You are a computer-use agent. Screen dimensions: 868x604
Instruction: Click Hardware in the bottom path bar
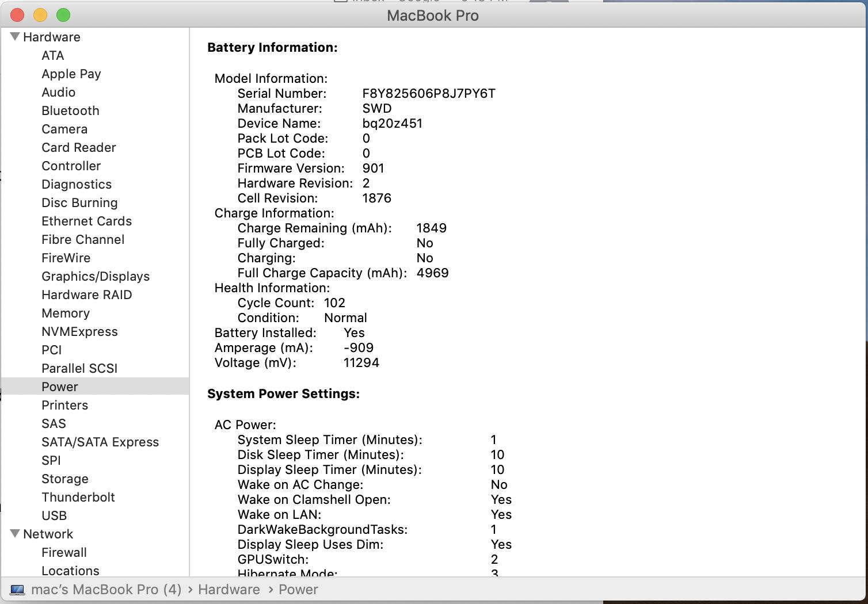point(229,590)
